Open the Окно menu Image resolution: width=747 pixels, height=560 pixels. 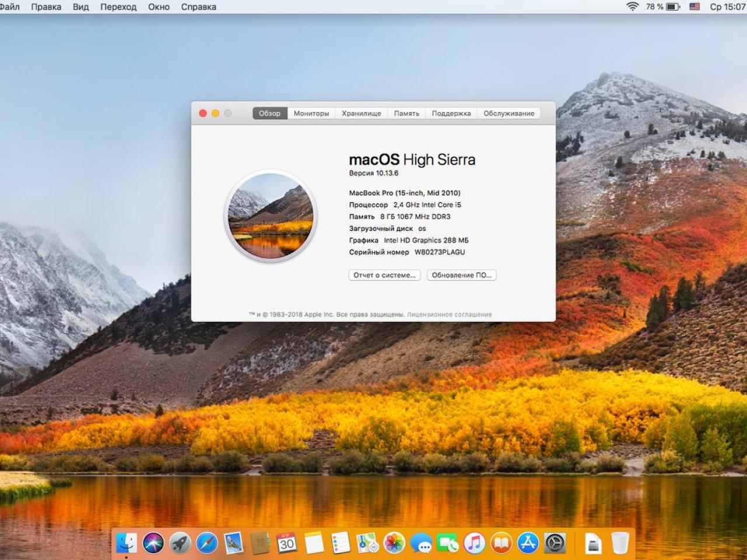tap(159, 7)
